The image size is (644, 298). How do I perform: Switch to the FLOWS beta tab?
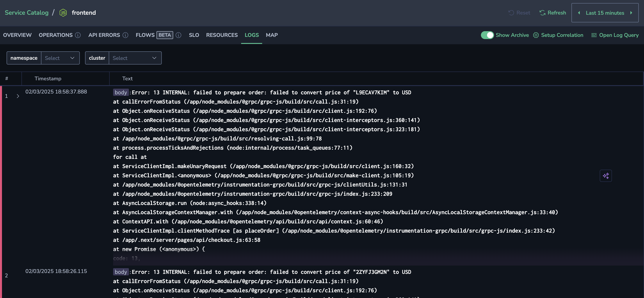154,35
